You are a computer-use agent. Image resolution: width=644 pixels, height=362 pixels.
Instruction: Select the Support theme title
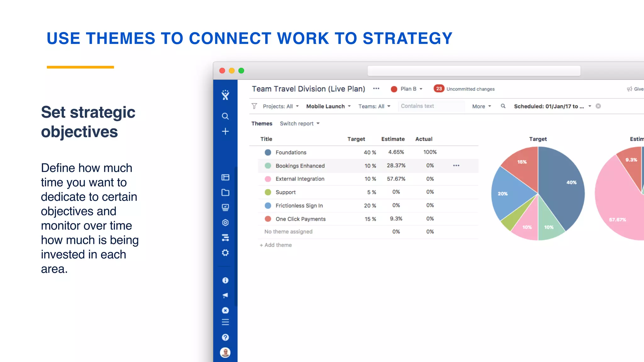(286, 192)
